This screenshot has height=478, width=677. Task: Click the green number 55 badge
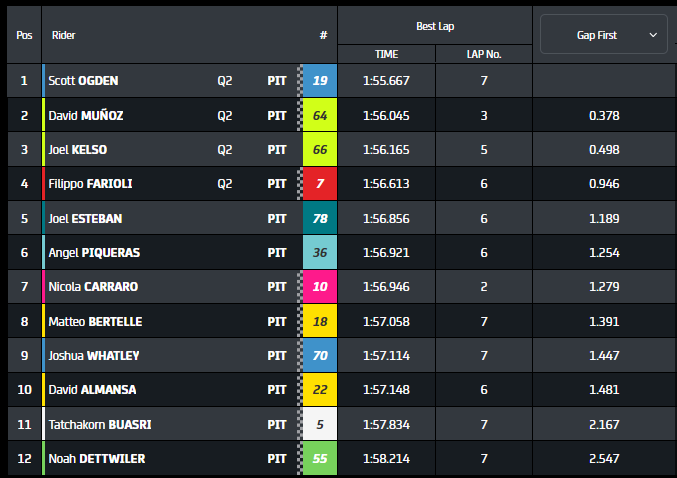tap(320, 459)
